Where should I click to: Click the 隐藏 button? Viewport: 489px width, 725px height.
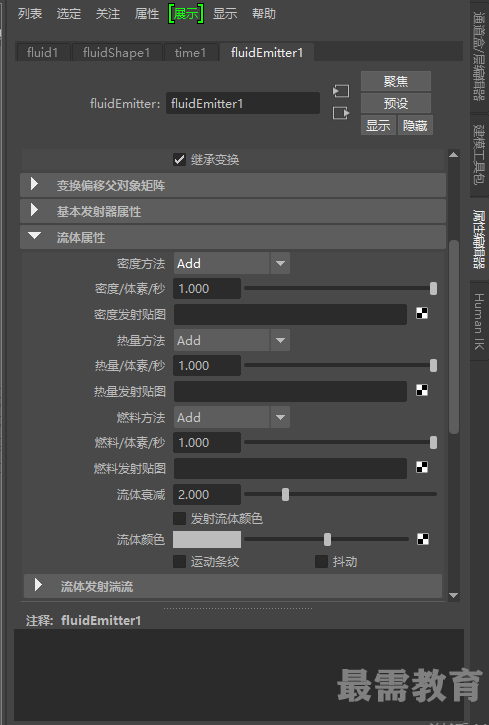coord(415,125)
